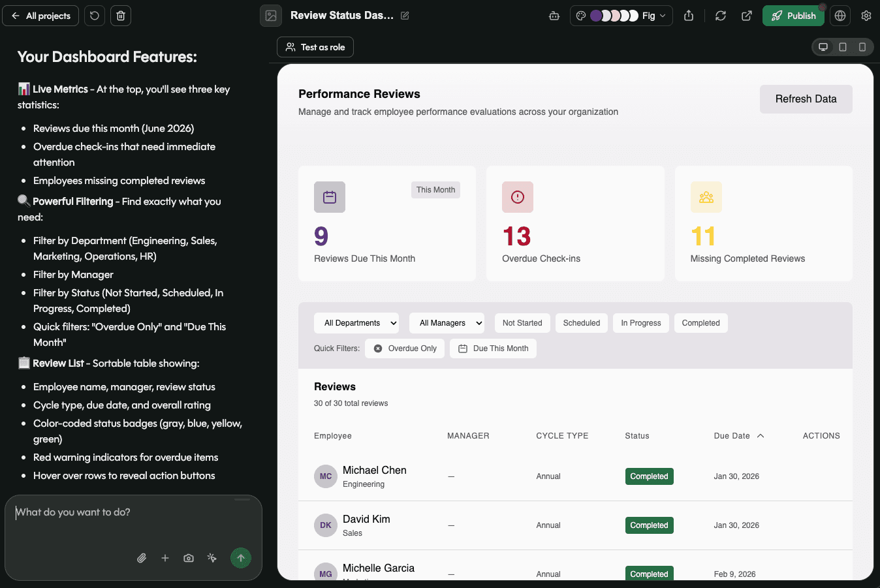Click the chat prompt input field
This screenshot has height=588, width=880.
click(133, 522)
